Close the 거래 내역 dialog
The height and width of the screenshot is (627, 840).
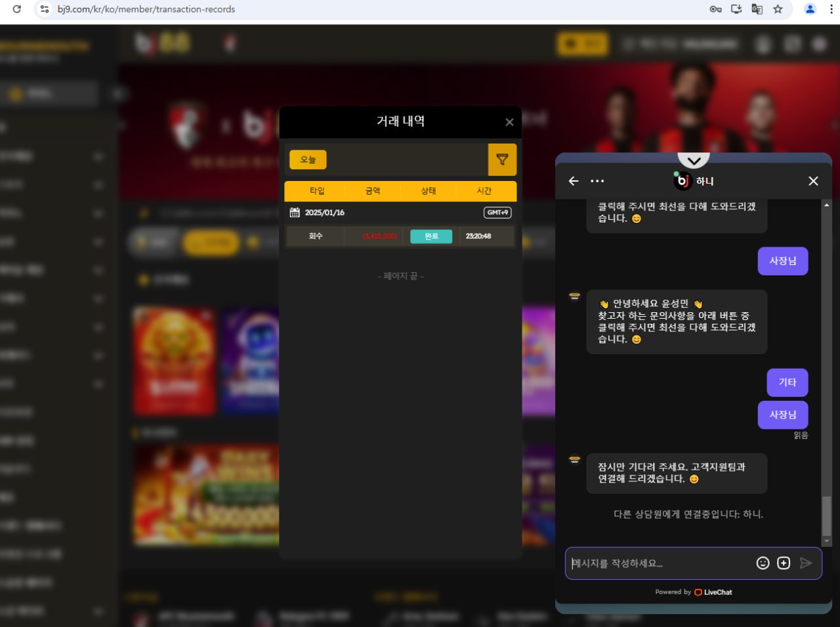(x=509, y=122)
